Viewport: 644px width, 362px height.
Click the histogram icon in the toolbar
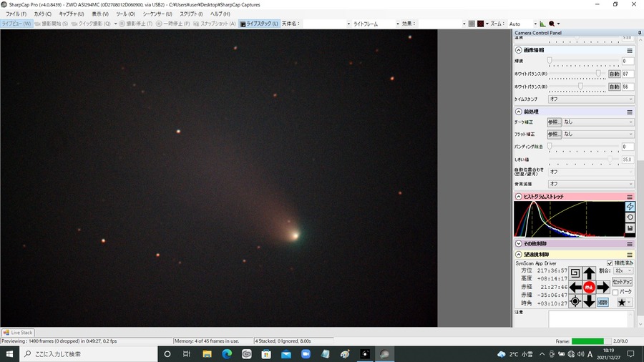[542, 24]
